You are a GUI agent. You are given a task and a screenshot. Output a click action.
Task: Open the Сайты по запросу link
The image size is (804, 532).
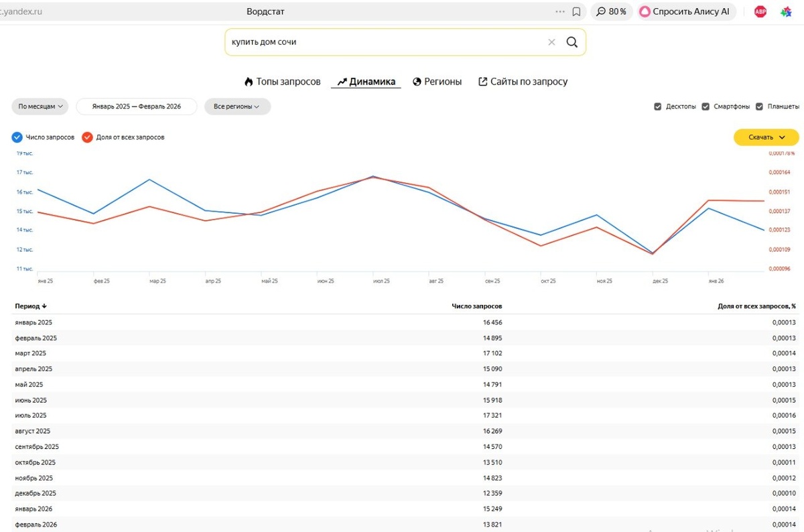pos(523,82)
